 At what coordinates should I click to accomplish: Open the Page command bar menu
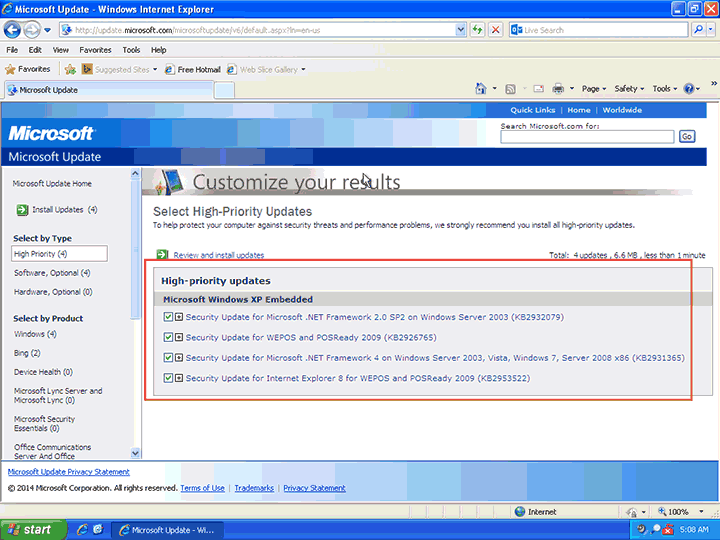pyautogui.click(x=594, y=89)
